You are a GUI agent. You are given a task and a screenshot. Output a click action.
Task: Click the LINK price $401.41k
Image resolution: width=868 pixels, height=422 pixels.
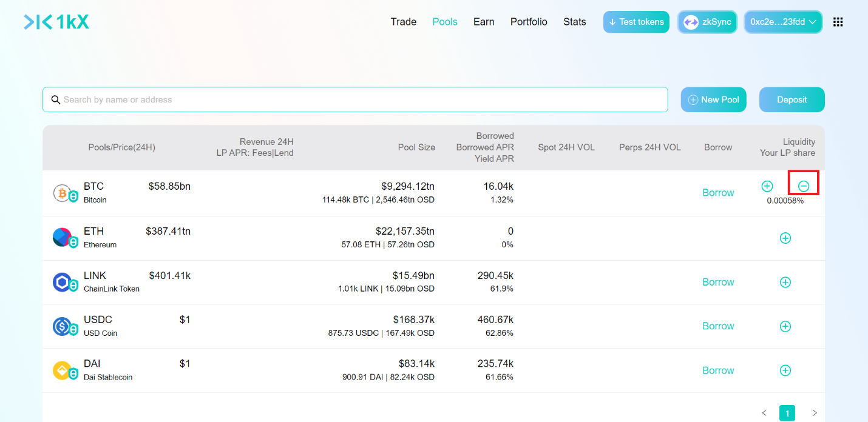point(170,275)
